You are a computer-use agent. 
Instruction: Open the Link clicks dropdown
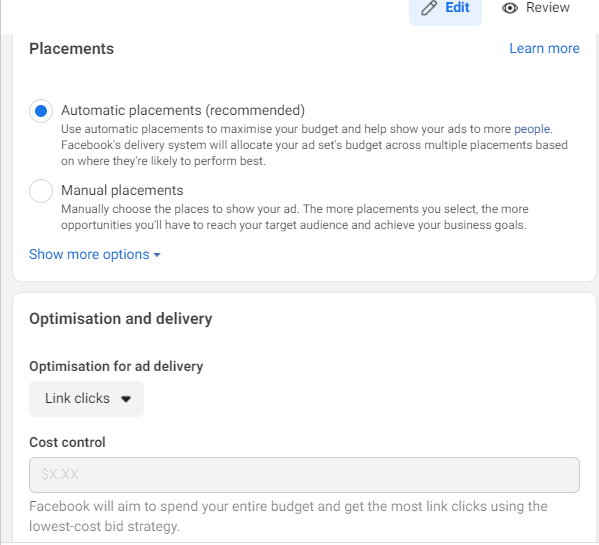click(86, 399)
